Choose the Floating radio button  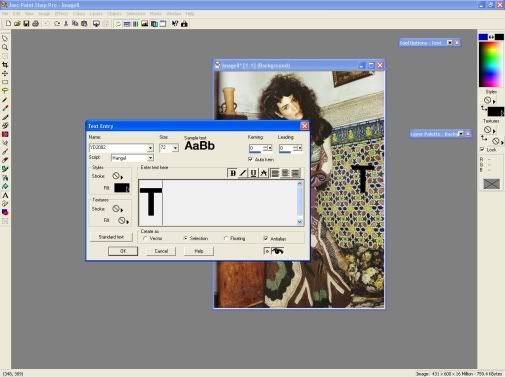226,238
